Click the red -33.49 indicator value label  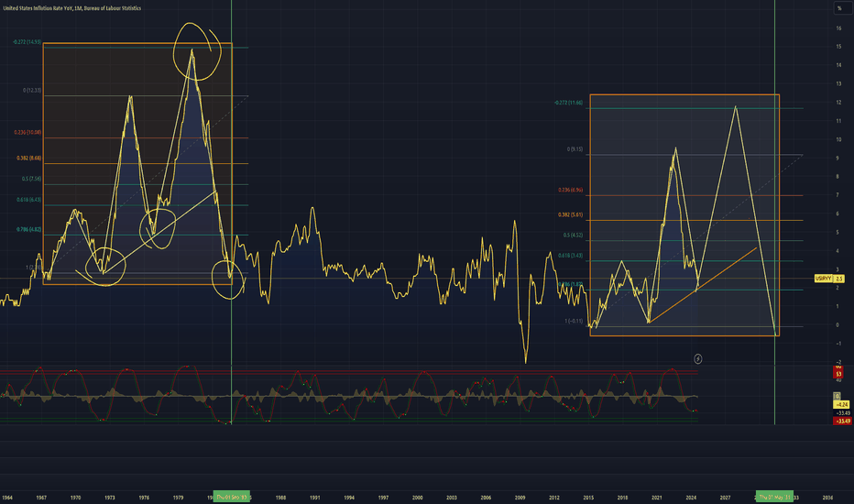point(843,422)
